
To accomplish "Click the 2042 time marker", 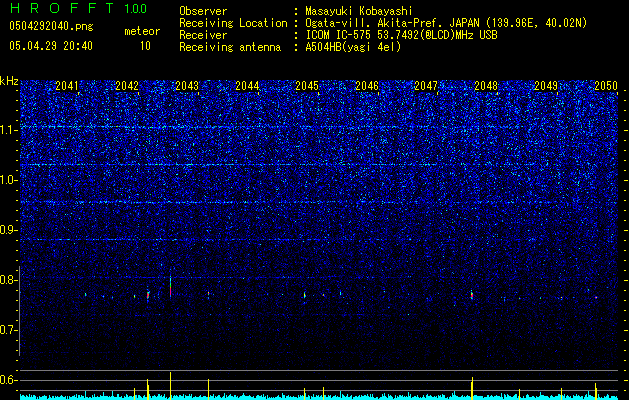I will coord(127,85).
